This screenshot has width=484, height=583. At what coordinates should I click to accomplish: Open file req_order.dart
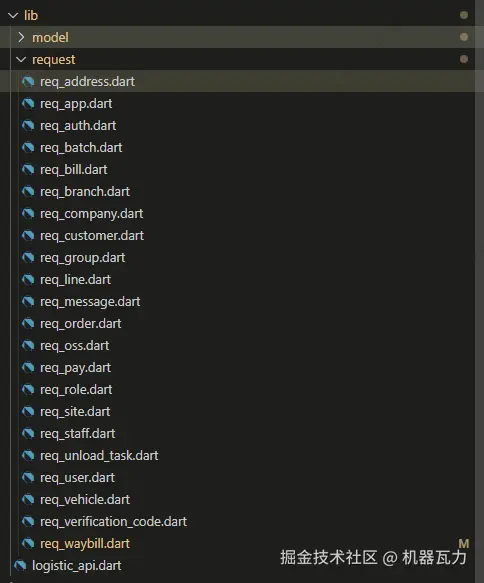point(81,323)
